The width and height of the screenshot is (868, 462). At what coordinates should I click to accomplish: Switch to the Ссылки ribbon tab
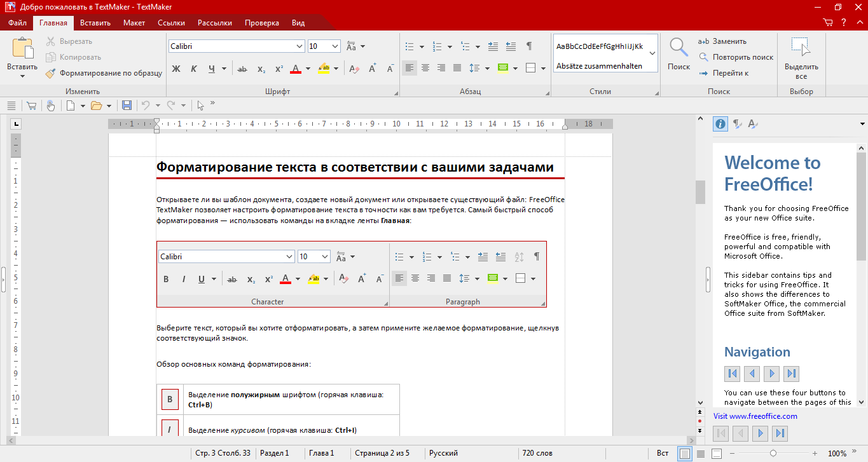pyautogui.click(x=172, y=23)
